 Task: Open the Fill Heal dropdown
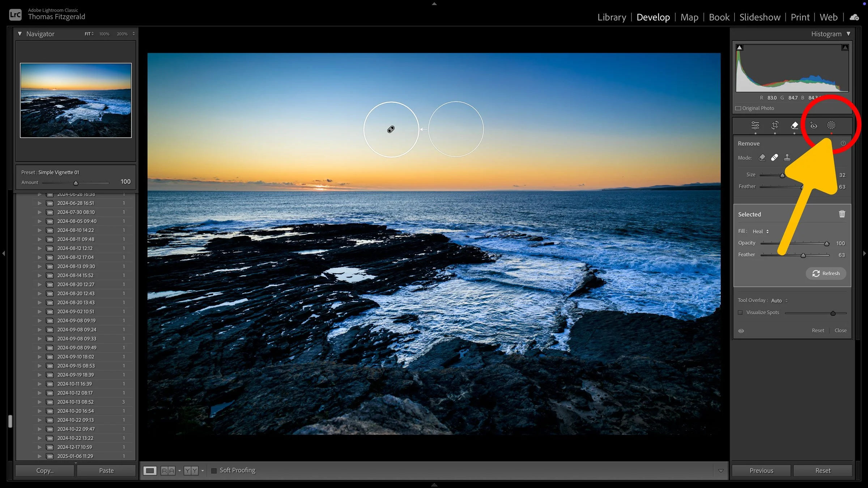click(761, 232)
